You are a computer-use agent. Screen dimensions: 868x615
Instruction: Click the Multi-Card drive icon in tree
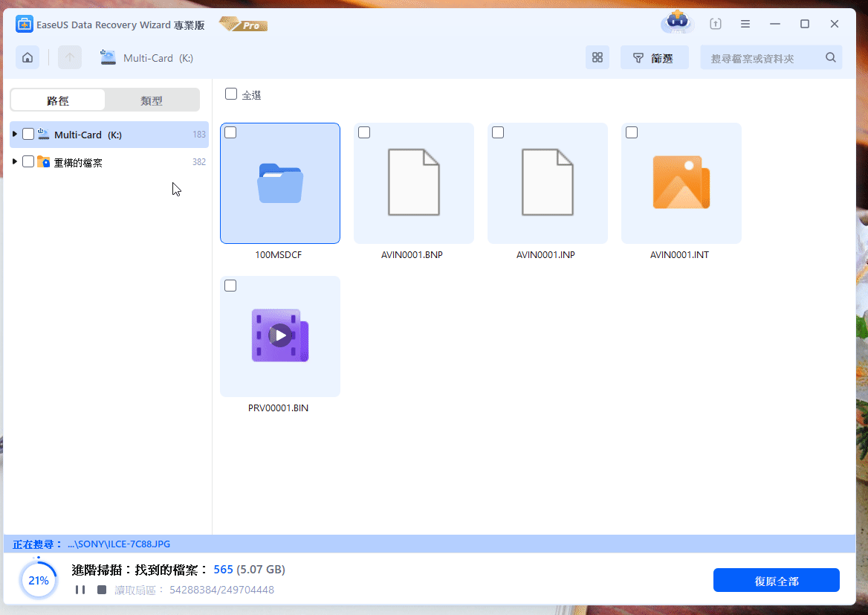[x=44, y=134]
